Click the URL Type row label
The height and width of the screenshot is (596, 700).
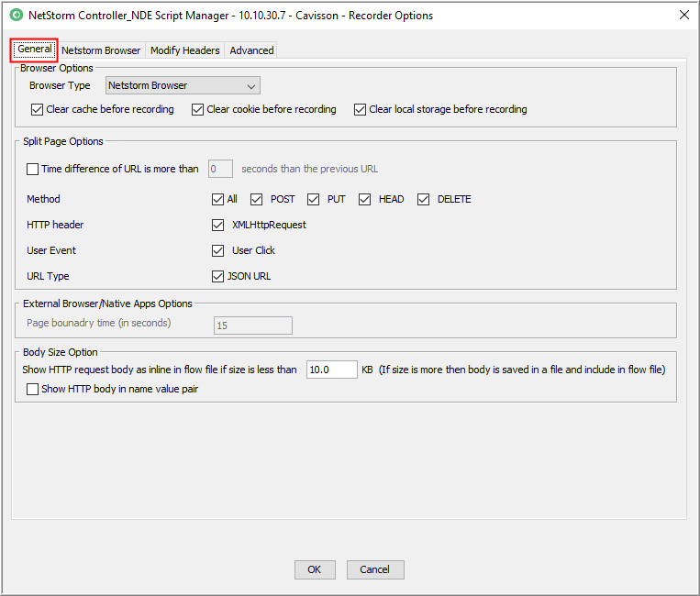48,276
